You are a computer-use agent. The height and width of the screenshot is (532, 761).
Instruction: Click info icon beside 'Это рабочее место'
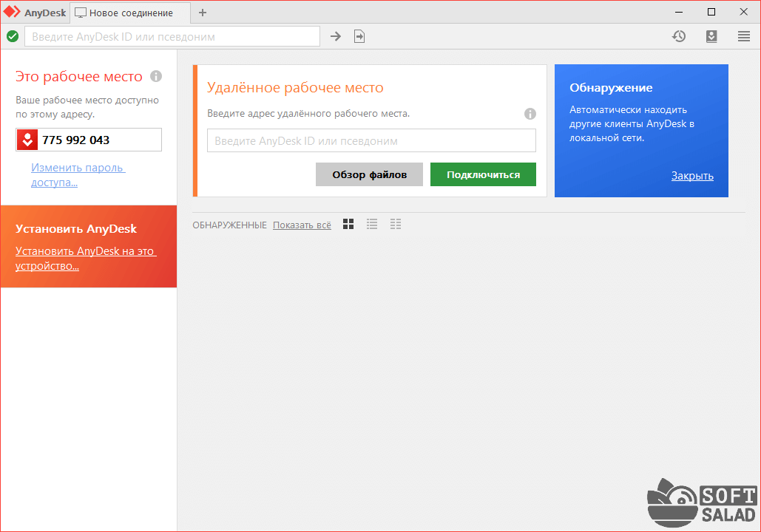(156, 76)
